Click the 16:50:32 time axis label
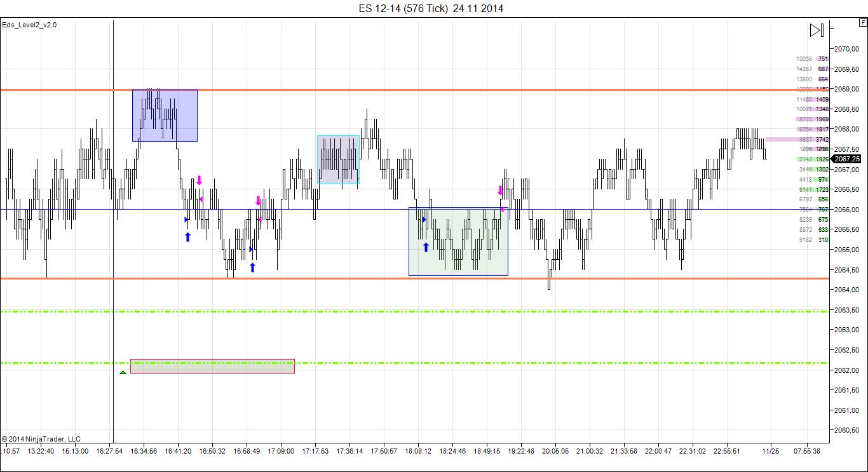 [213, 451]
